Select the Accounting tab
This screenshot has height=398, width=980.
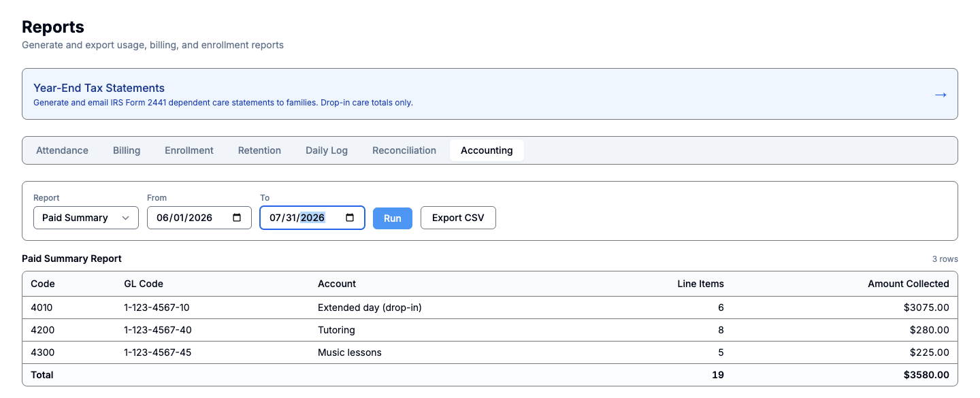[x=487, y=150]
